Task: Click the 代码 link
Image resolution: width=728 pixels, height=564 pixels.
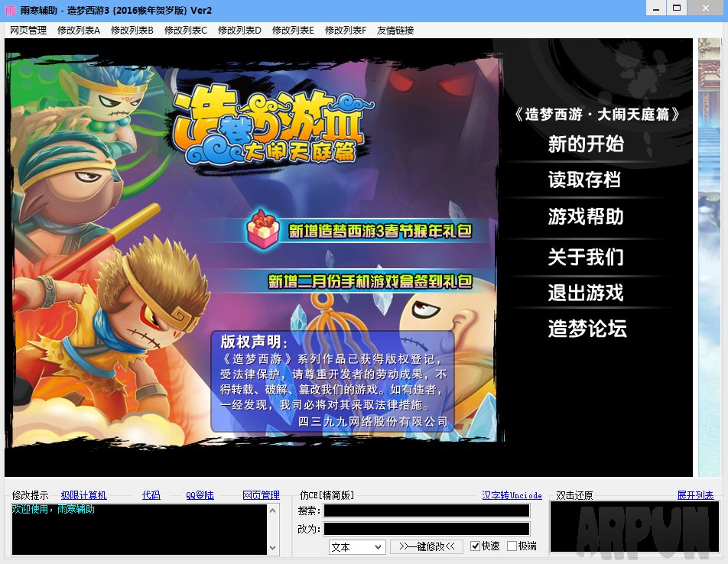Action: pos(151,495)
